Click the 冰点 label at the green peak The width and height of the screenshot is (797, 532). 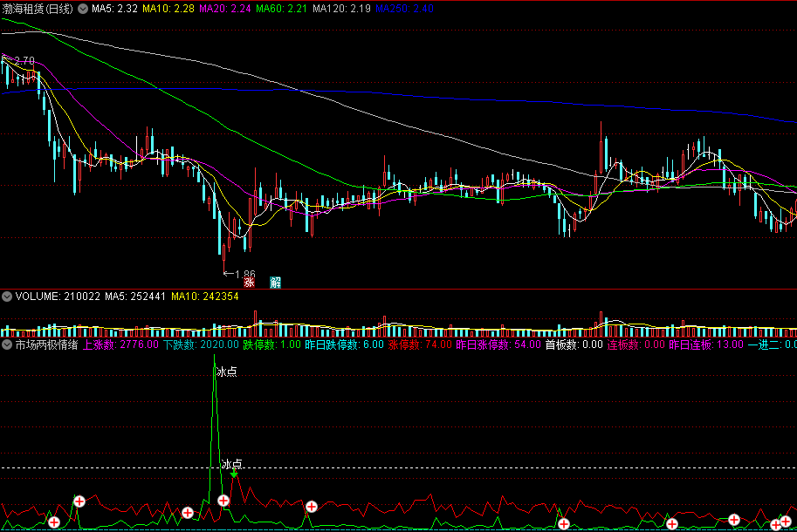click(227, 372)
